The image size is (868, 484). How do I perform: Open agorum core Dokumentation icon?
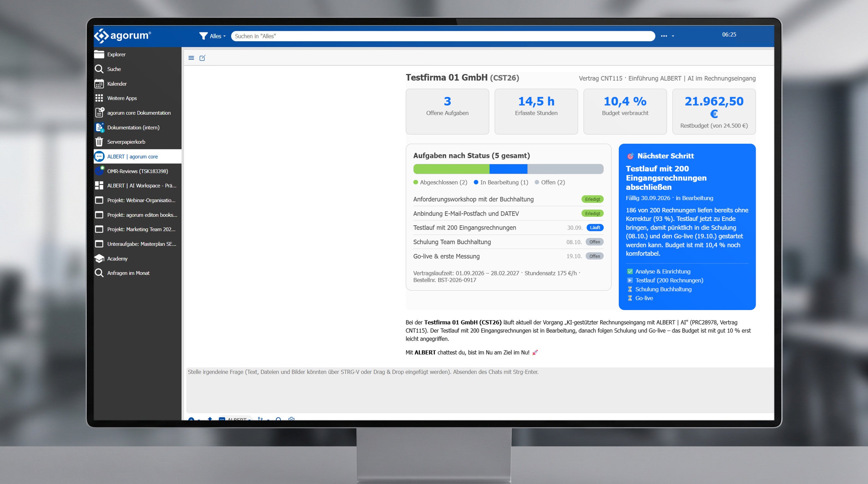99,112
